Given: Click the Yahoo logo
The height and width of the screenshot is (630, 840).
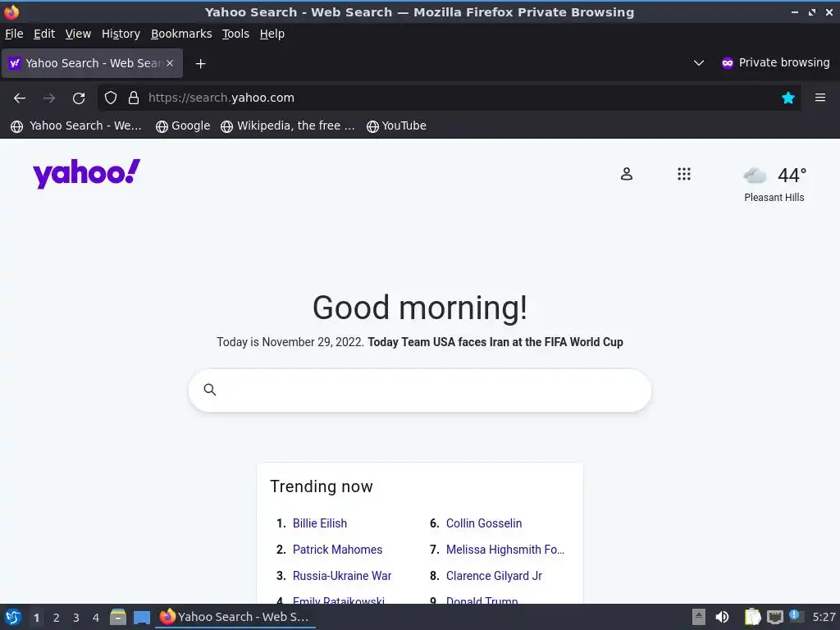Looking at the screenshot, I should (x=86, y=174).
